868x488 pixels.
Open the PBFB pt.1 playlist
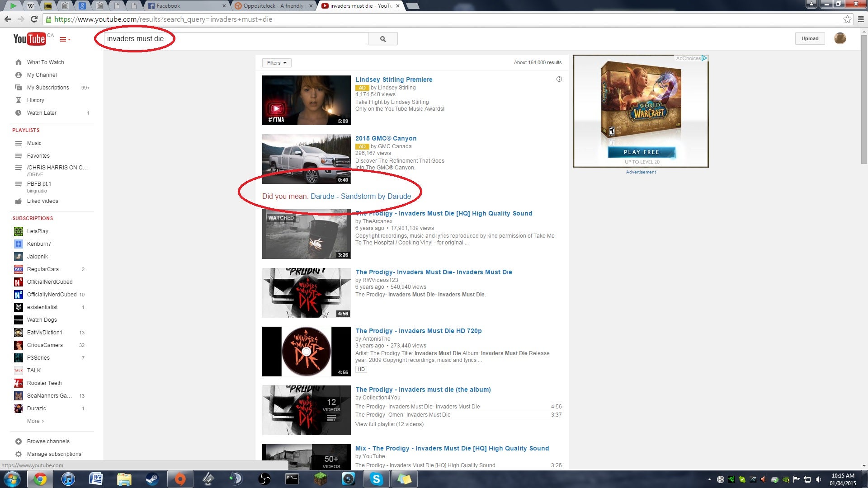[39, 184]
